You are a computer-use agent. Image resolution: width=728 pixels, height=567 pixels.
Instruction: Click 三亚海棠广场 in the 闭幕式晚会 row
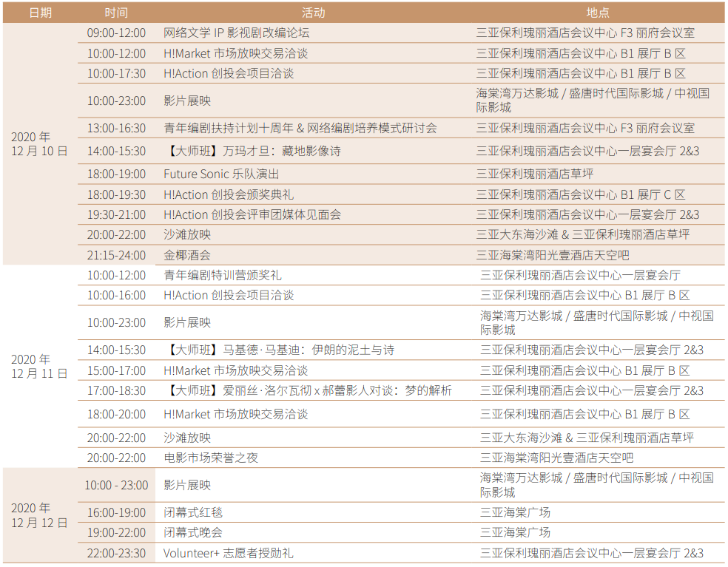click(516, 533)
